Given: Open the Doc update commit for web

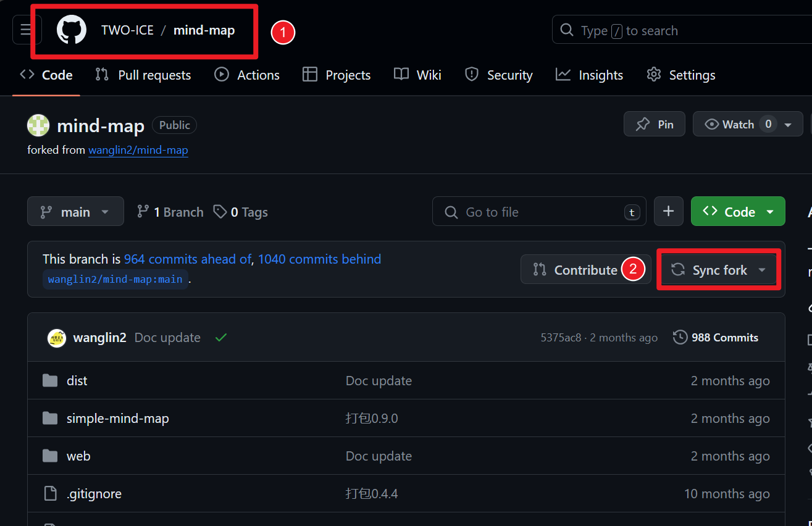Looking at the screenshot, I should [379, 456].
